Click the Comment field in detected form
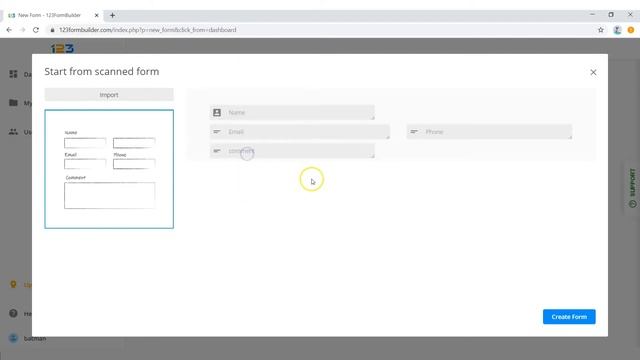Image resolution: width=640 pixels, height=360 pixels. pyautogui.click(x=292, y=151)
